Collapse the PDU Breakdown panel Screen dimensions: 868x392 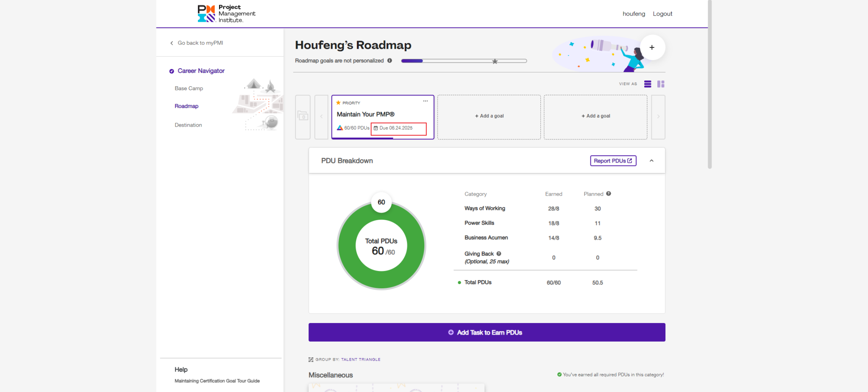click(651, 161)
